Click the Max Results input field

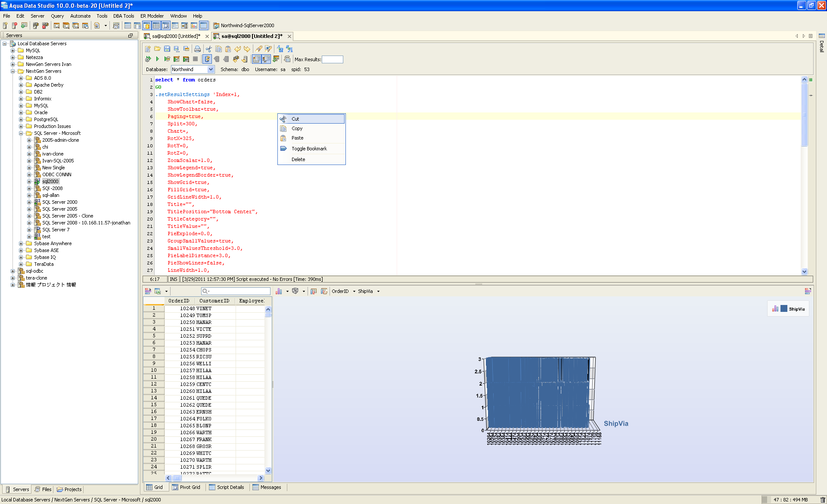[x=332, y=59]
